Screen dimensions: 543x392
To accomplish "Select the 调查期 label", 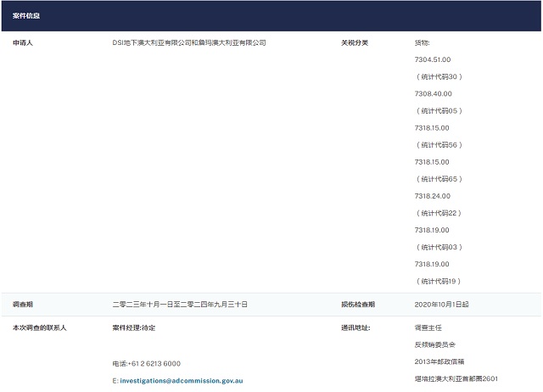I will coord(23,305).
